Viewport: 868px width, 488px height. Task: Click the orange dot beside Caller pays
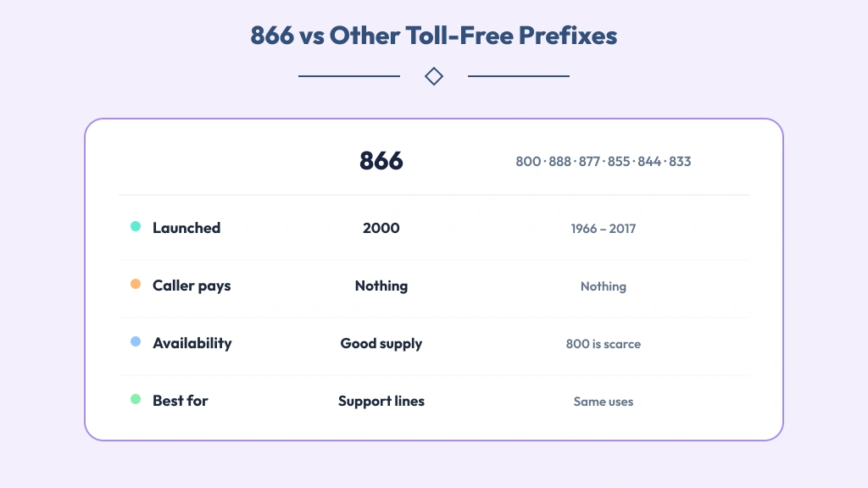coord(136,284)
